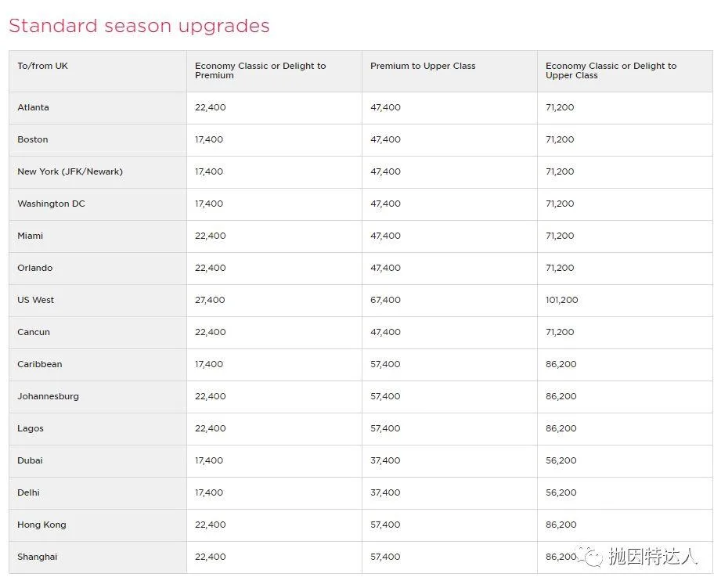This screenshot has height=588, width=721.
Task: Click the Atlanta row label
Action: pos(34,107)
